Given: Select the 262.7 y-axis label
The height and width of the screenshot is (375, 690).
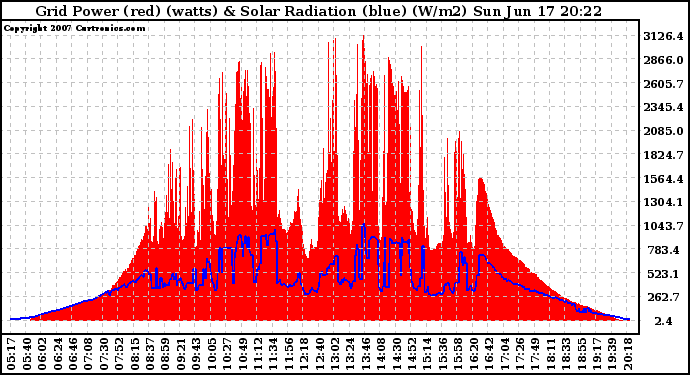Looking at the screenshot, I should 663,298.
